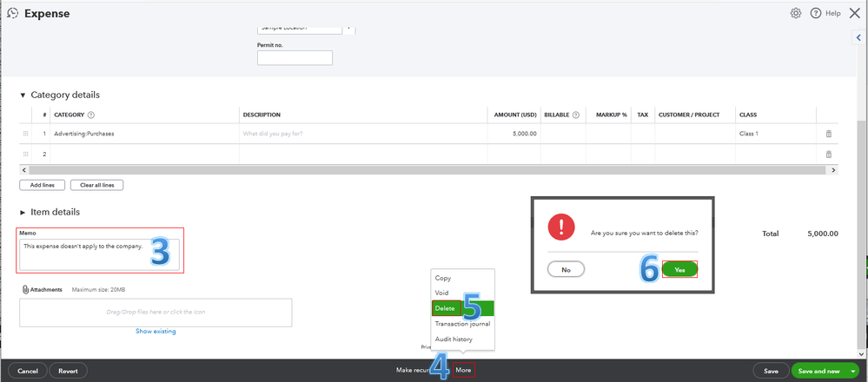868x382 pixels.
Task: Click the Category column help icon
Action: [91, 115]
